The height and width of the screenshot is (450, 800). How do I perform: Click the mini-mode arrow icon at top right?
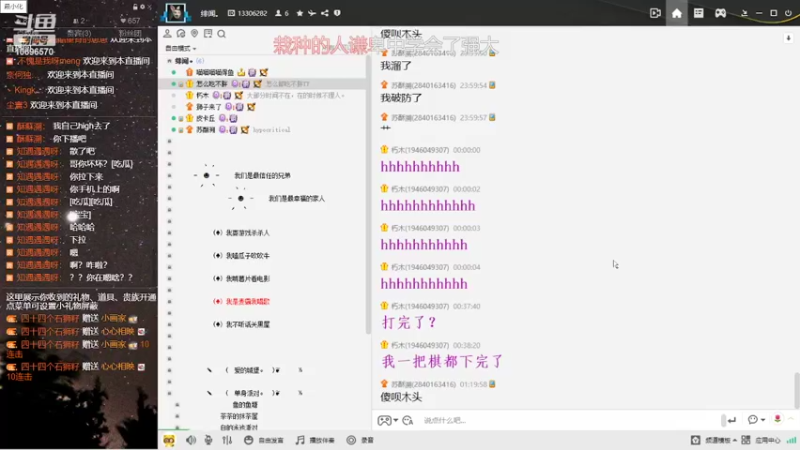pos(744,13)
